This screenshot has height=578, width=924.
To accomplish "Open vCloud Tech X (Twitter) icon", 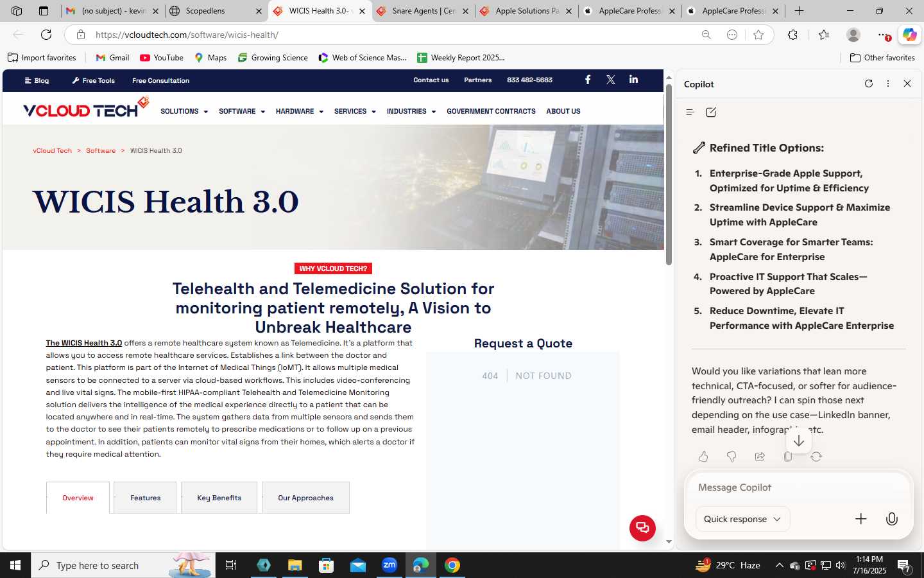I will [x=611, y=80].
